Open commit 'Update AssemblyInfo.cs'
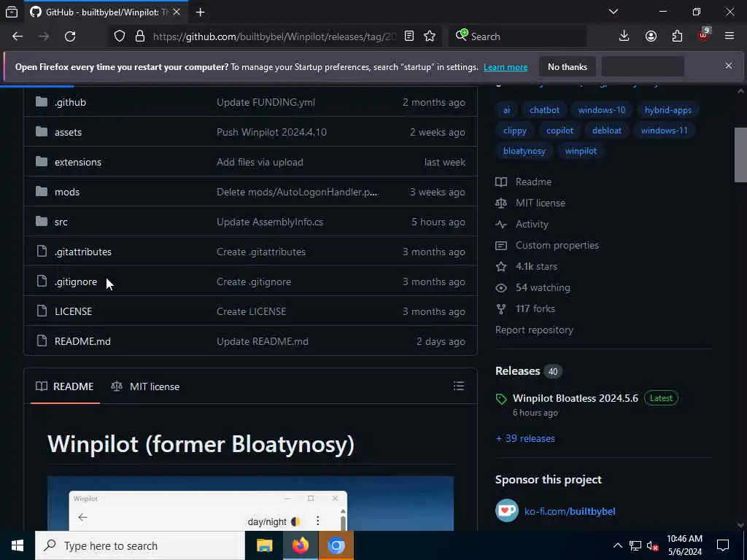Screen dimensions: 747x560 point(270,222)
